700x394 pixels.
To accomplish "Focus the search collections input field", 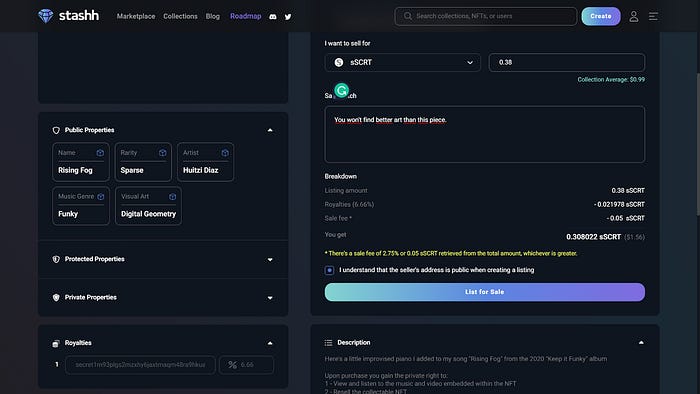I will (x=486, y=16).
